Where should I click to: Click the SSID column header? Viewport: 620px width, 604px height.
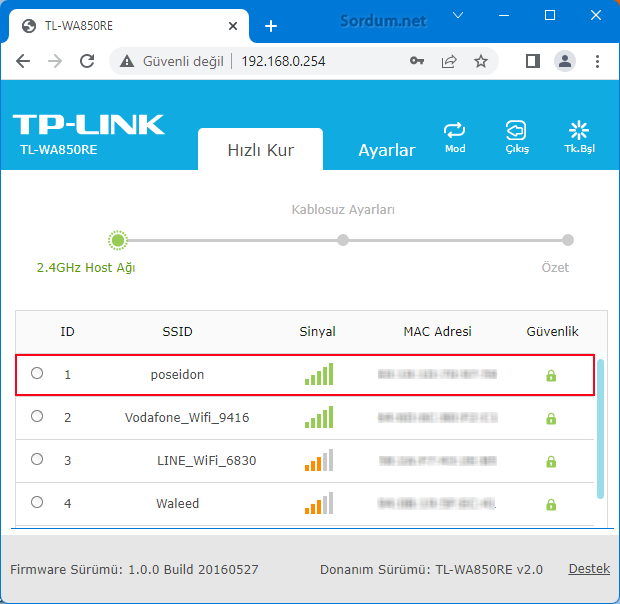(x=177, y=331)
